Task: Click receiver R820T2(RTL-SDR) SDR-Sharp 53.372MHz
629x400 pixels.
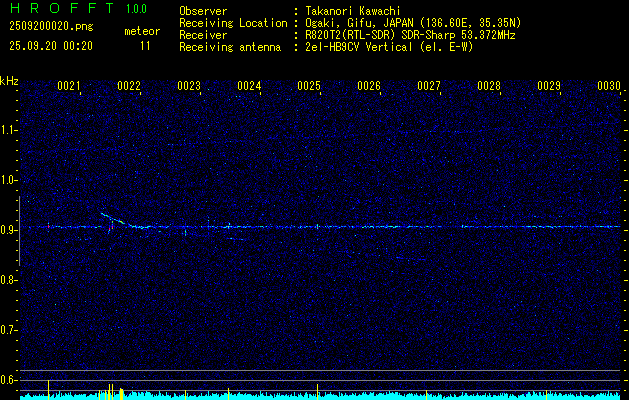Action: 410,35
